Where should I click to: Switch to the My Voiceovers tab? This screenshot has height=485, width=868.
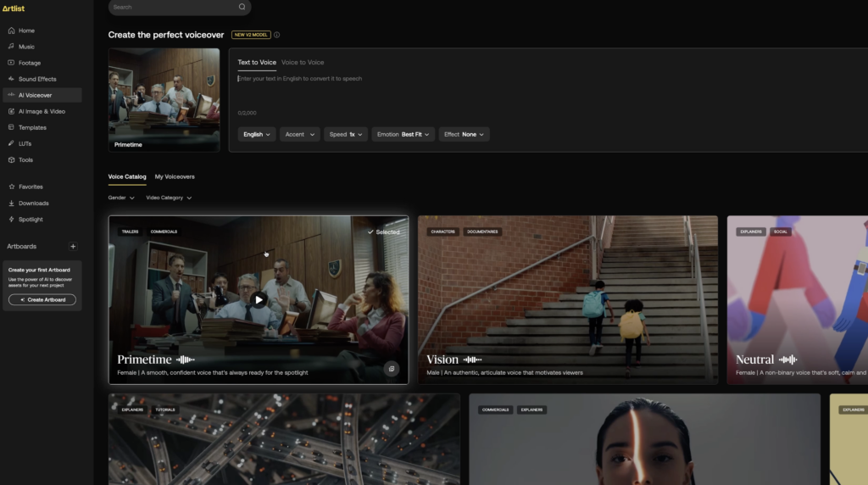tap(175, 176)
